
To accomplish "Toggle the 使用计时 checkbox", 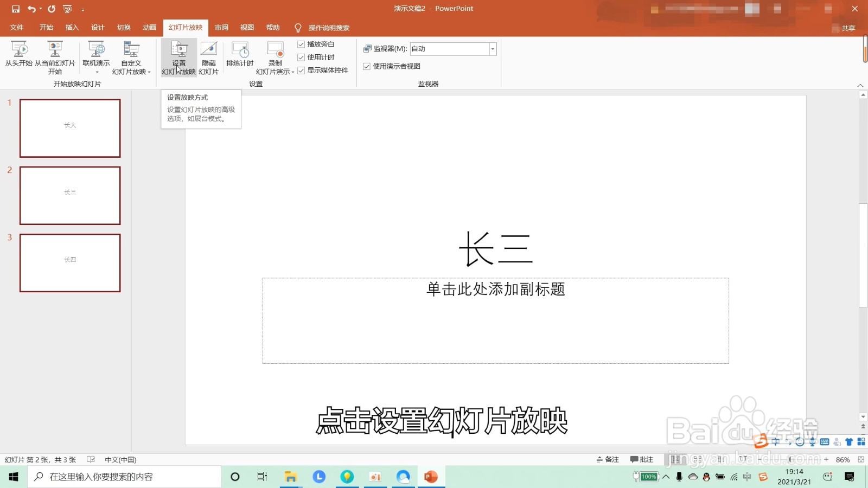I will click(x=301, y=57).
